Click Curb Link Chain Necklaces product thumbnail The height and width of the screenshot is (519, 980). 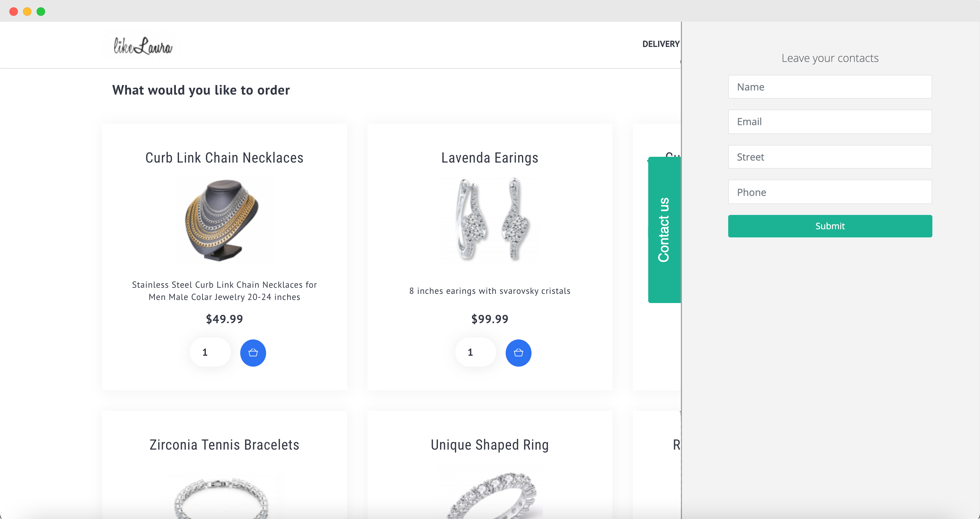(224, 221)
